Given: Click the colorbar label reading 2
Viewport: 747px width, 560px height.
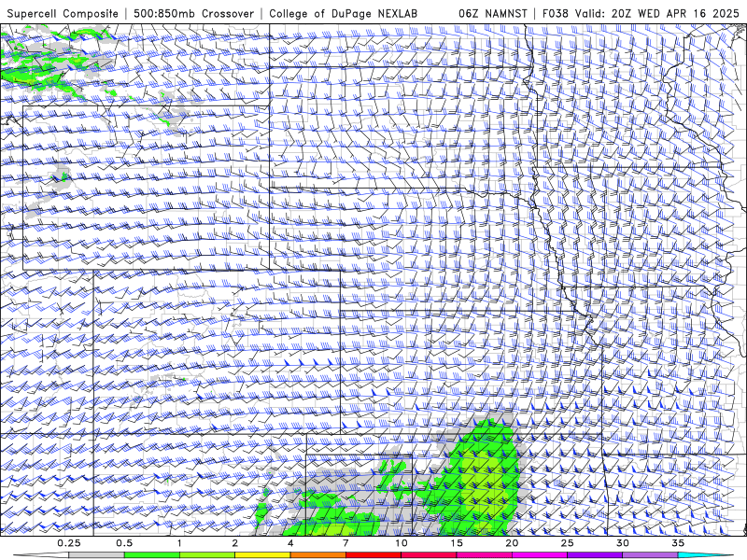Looking at the screenshot, I should pos(235,543).
